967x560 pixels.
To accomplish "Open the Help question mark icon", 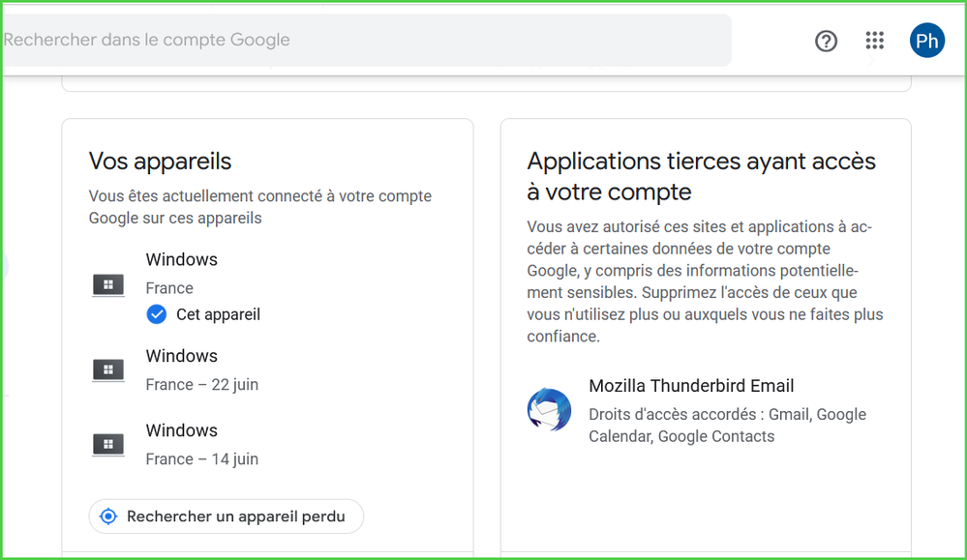I will point(826,41).
